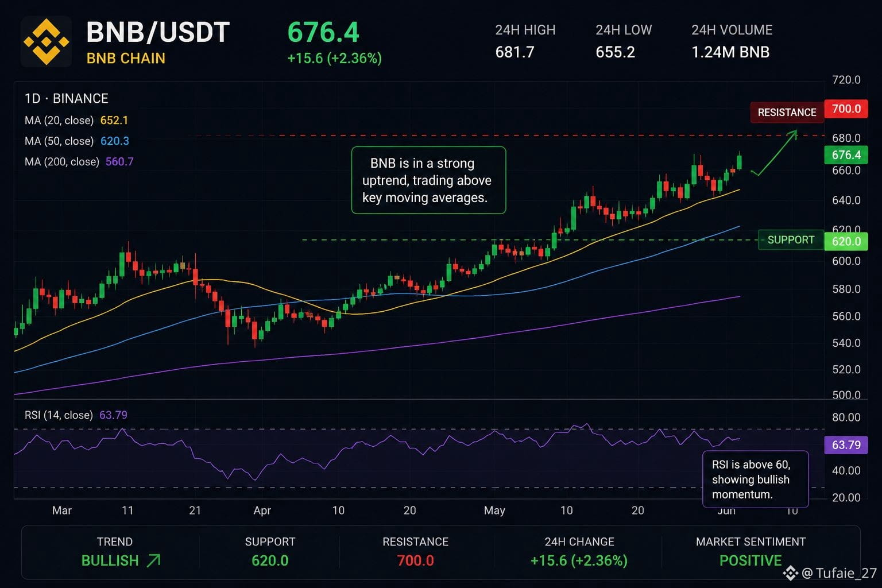
Task: Click the 11 date axis label
Action: [x=127, y=510]
